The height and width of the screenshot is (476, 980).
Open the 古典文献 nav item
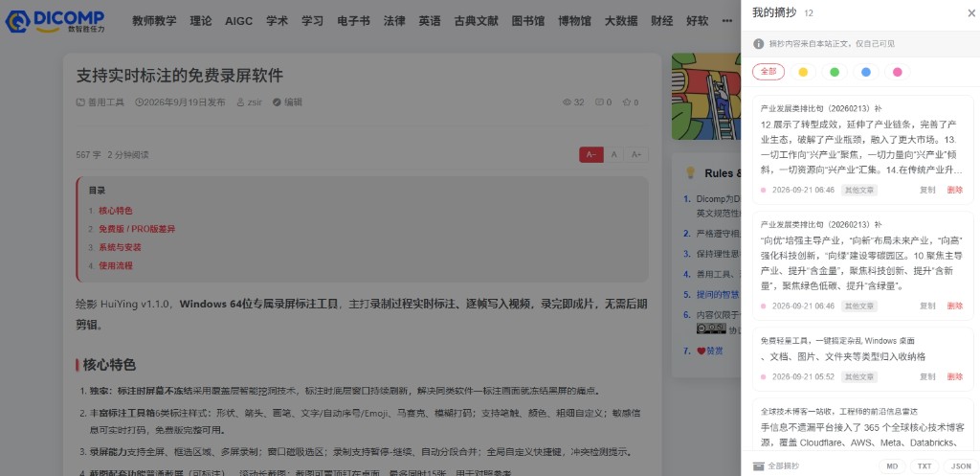point(477,21)
